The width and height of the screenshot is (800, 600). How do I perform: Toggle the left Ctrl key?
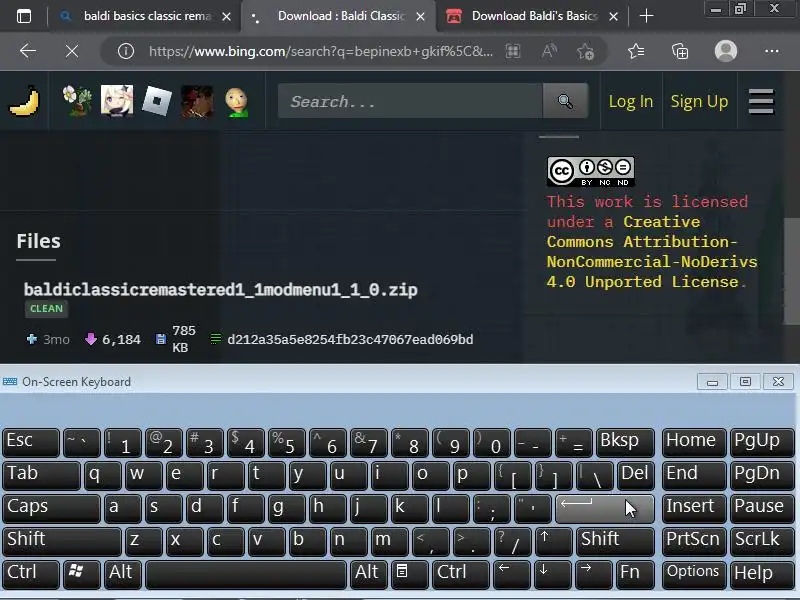pyautogui.click(x=31, y=573)
